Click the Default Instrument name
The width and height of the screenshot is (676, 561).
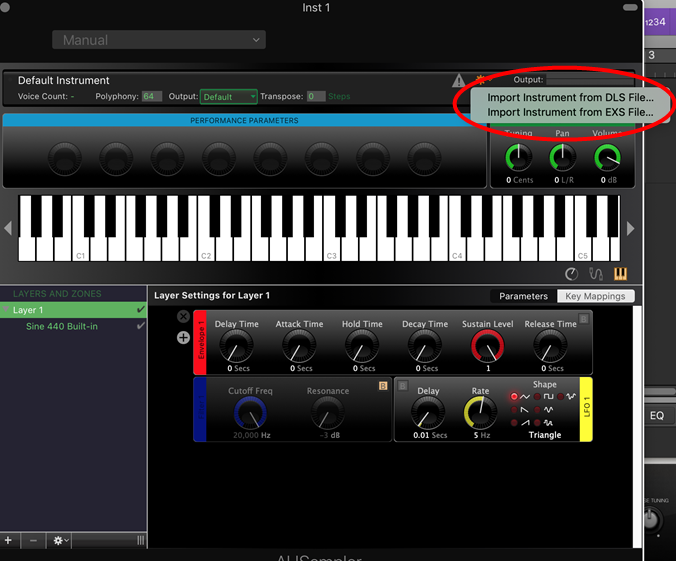coord(63,80)
